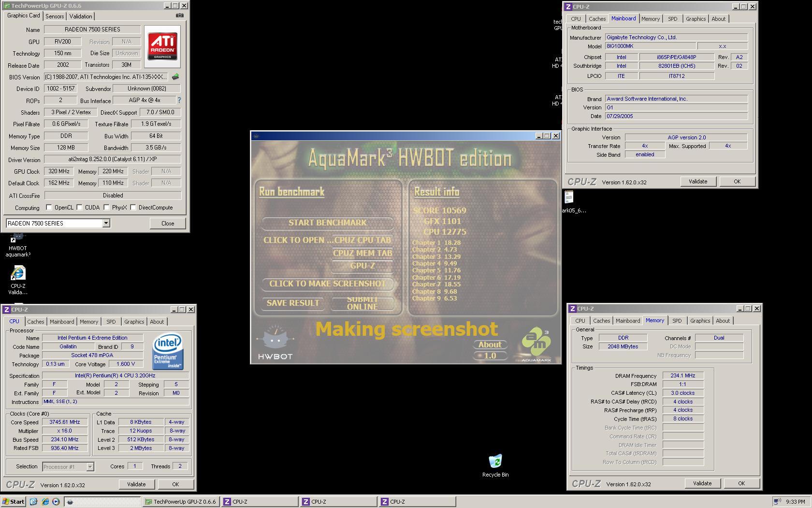The image size is (812, 508).
Task: Click the Windows Start button
Action: point(14,502)
